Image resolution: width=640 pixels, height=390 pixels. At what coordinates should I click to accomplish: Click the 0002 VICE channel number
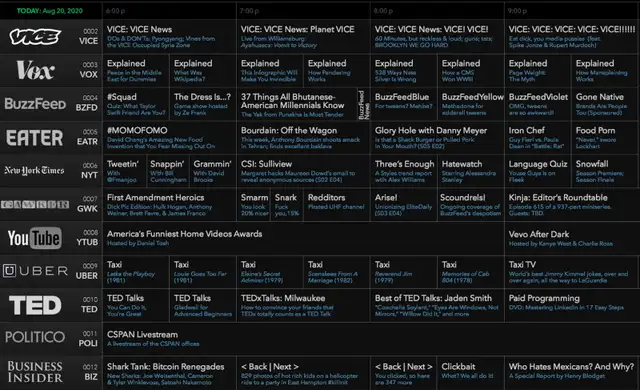coord(89,37)
